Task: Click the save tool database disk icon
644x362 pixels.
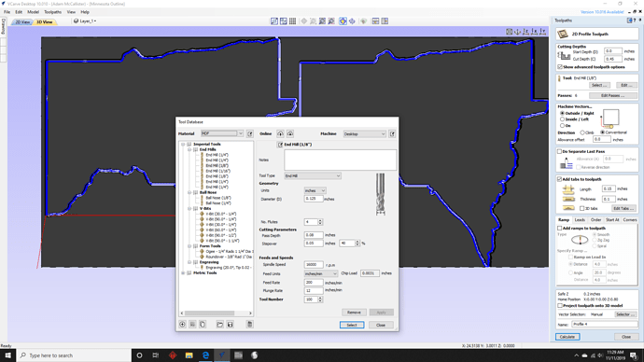Action: pos(230,325)
